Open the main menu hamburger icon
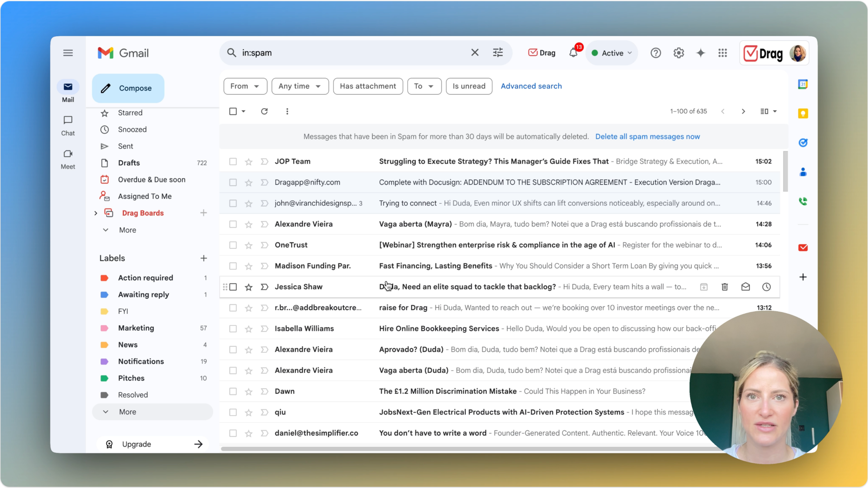The image size is (868, 488). pyautogui.click(x=68, y=53)
